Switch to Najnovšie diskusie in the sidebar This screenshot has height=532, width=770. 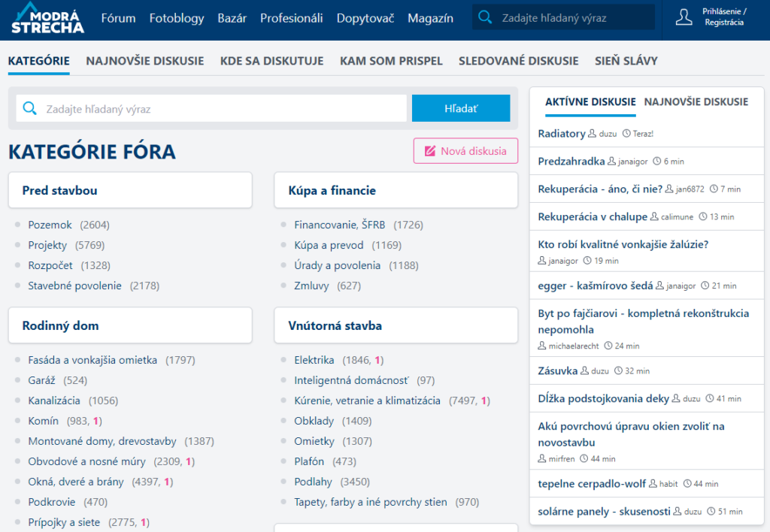[x=696, y=101]
